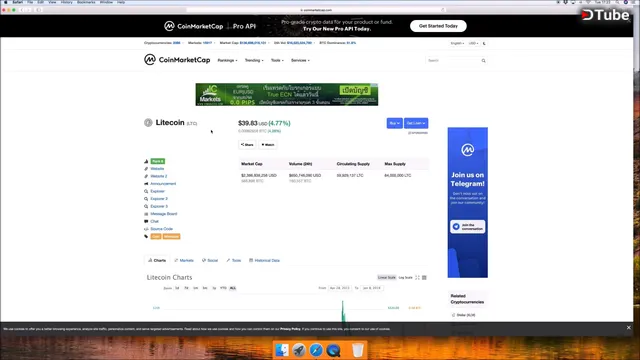The image size is (640, 360).
Task: Click the magnifier icon beside Explorer
Action: tap(146, 191)
